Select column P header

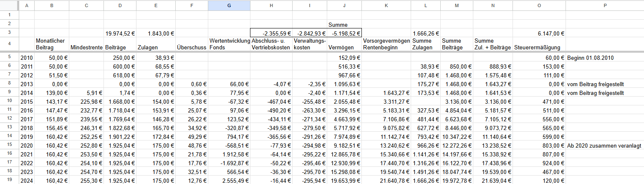pyautogui.click(x=605, y=5)
